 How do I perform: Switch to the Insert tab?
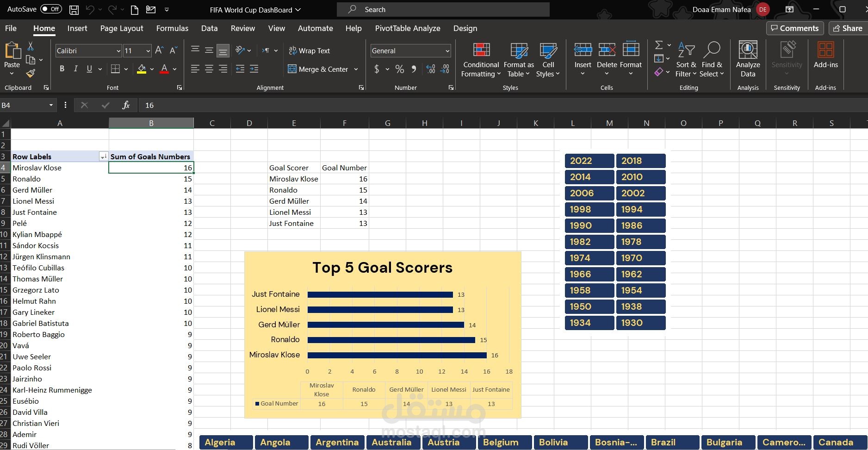77,28
